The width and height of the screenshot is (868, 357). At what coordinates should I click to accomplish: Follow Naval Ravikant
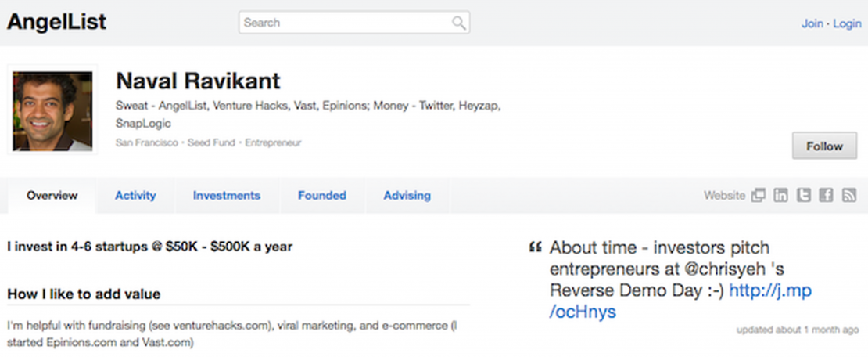[x=824, y=146]
